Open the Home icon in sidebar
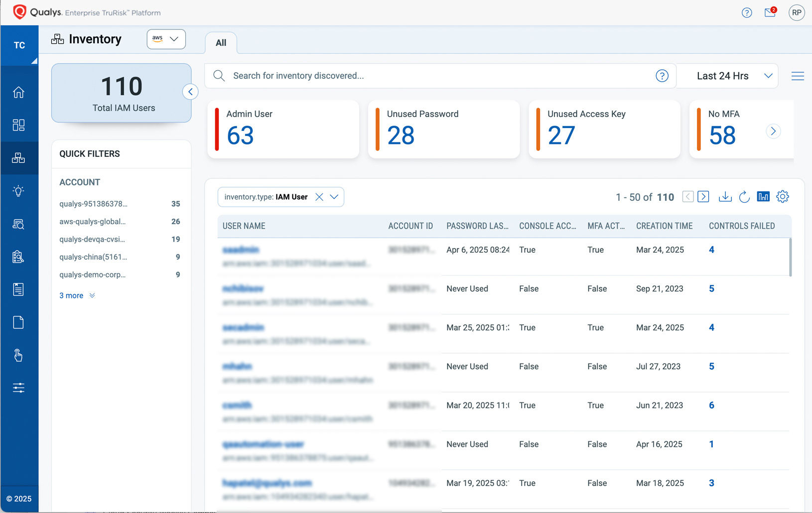 pos(18,92)
